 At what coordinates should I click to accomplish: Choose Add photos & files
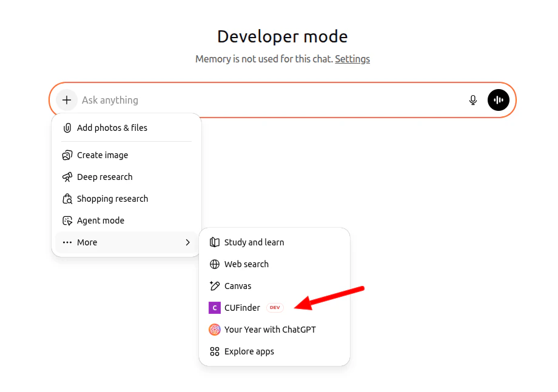(x=126, y=128)
